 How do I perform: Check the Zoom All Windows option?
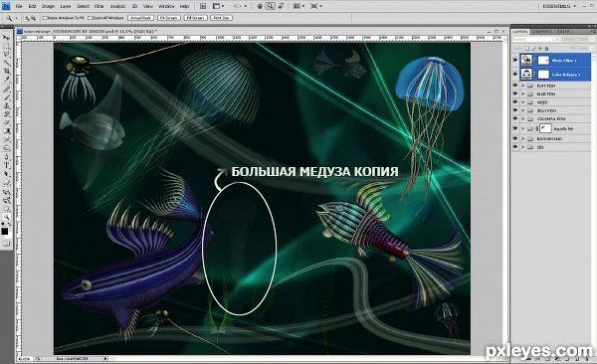90,18
